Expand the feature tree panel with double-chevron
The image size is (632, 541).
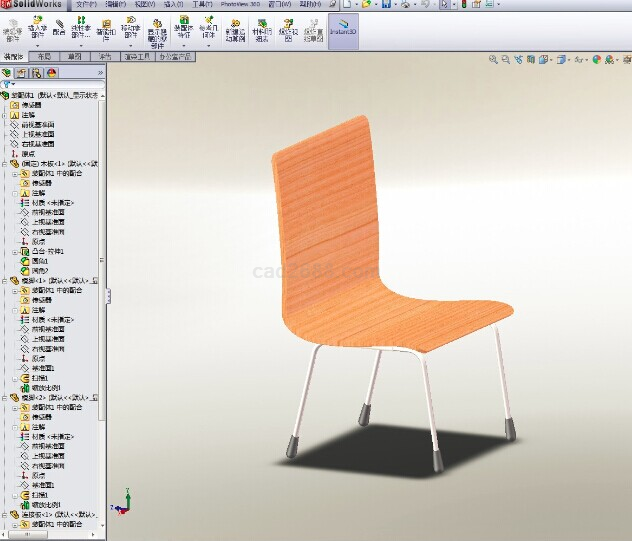point(100,73)
